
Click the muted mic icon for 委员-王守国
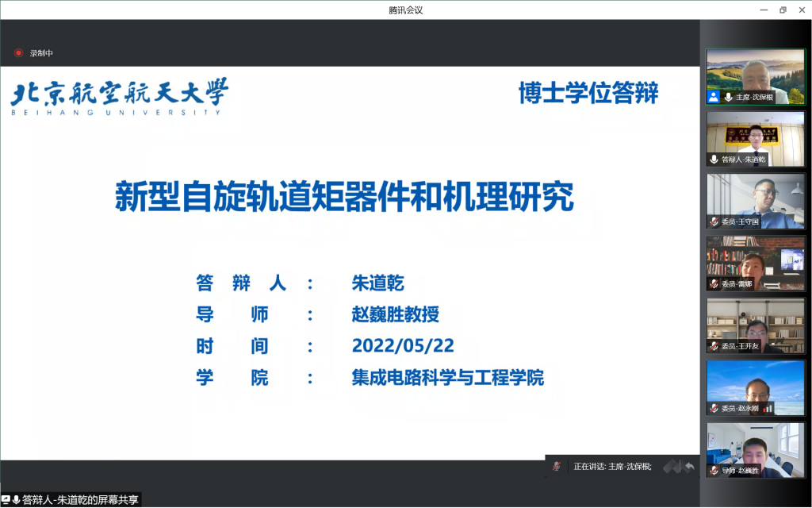point(714,221)
